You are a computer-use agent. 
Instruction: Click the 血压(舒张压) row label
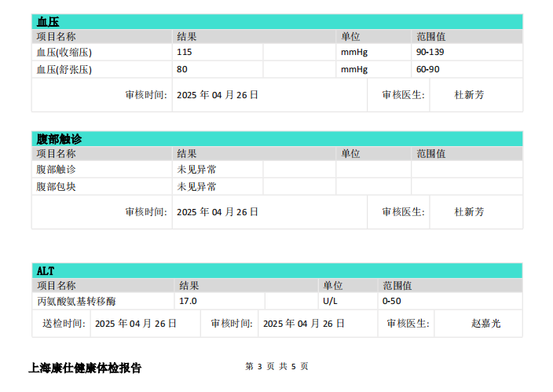(64, 69)
